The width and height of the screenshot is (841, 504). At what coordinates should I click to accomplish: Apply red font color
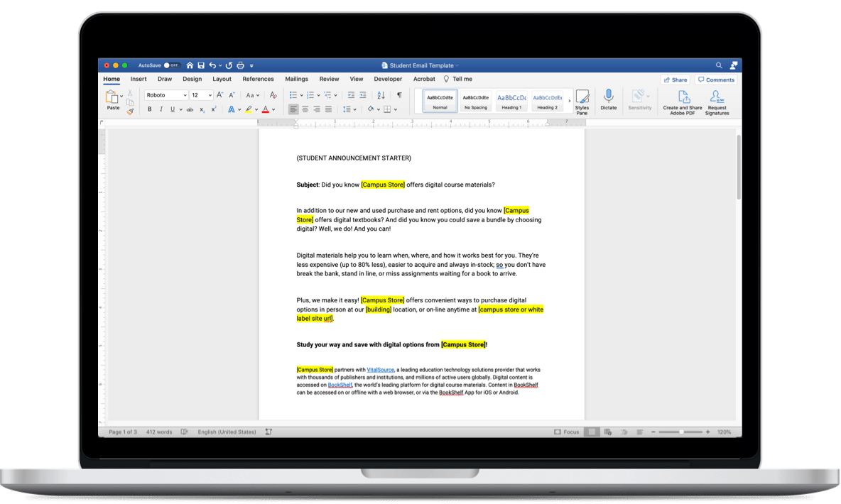[266, 109]
